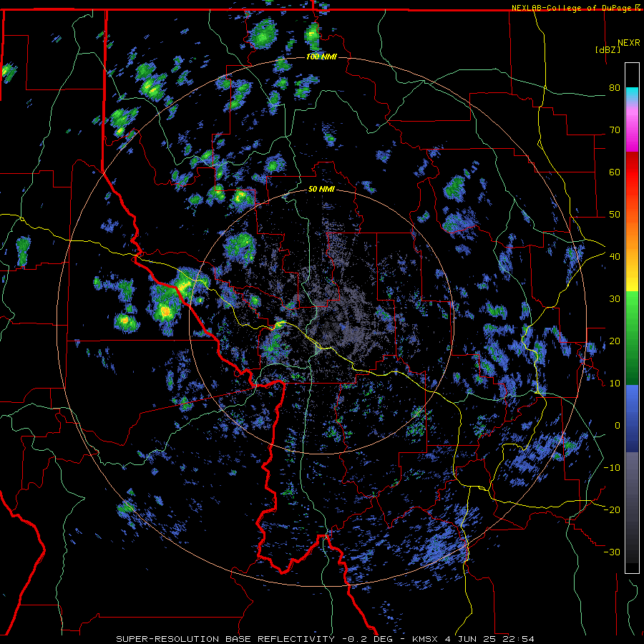
Task: Click the cyan band of color scale
Action: pyautogui.click(x=632, y=94)
